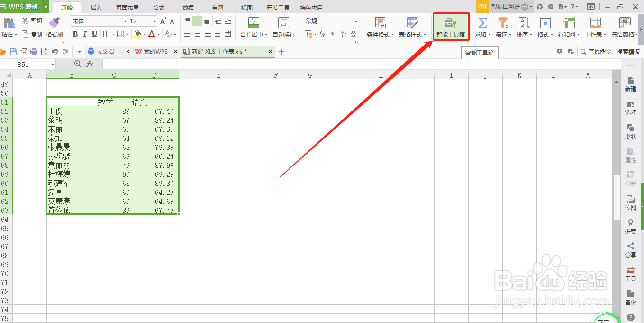Image resolution: width=644 pixels, height=323 pixels.
Task: Click the percent style % button
Action: [322, 34]
